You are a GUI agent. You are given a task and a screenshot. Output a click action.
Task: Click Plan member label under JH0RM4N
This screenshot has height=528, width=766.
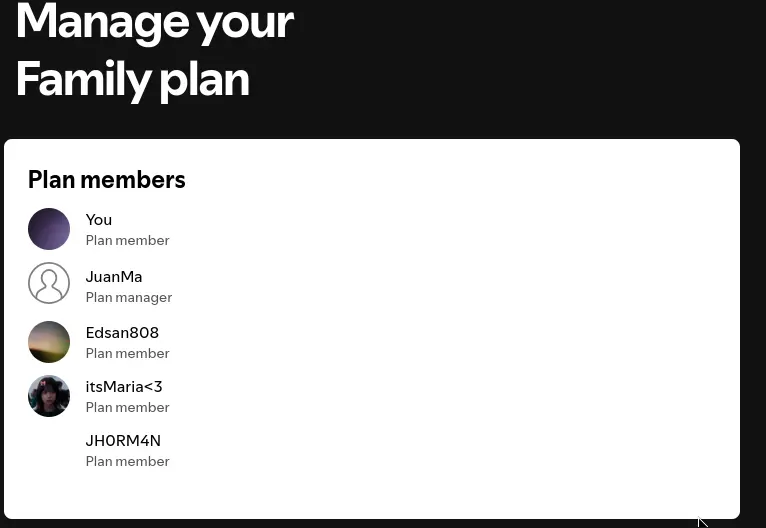coord(128,462)
